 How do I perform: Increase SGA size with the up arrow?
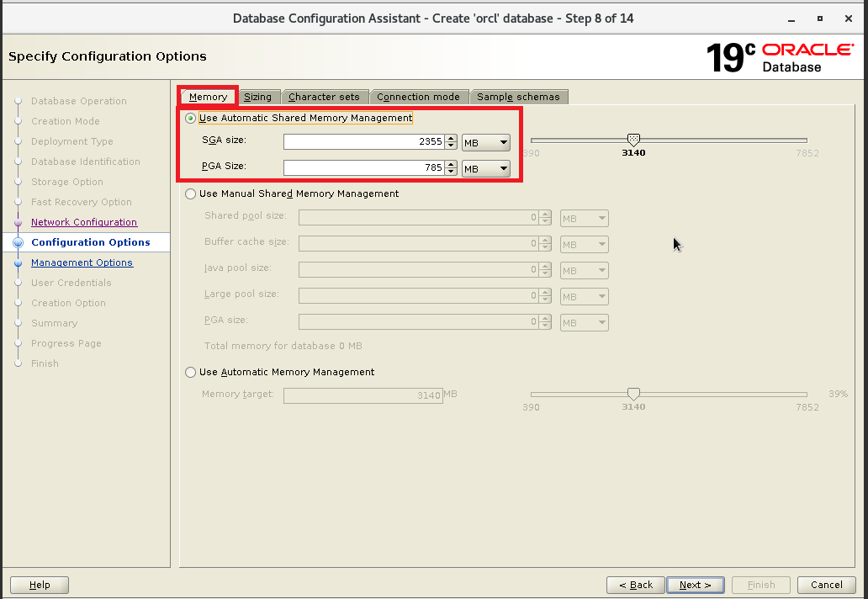pyautogui.click(x=452, y=139)
